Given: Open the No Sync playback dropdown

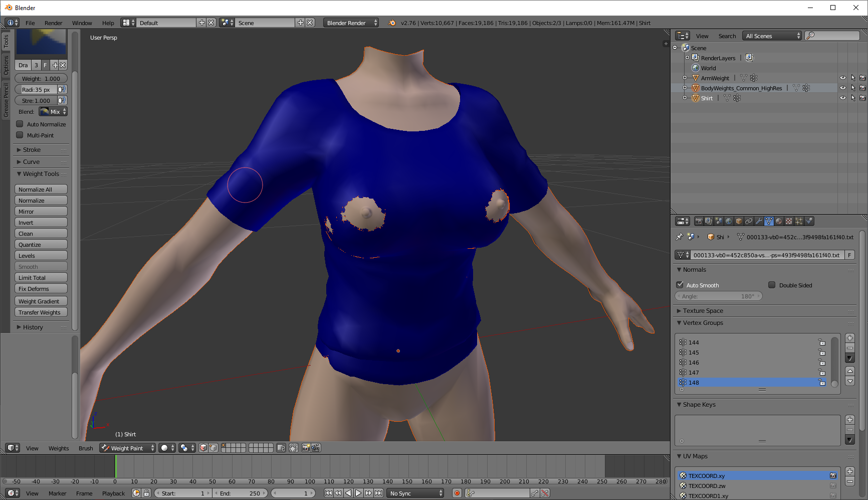Looking at the screenshot, I should 415,493.
